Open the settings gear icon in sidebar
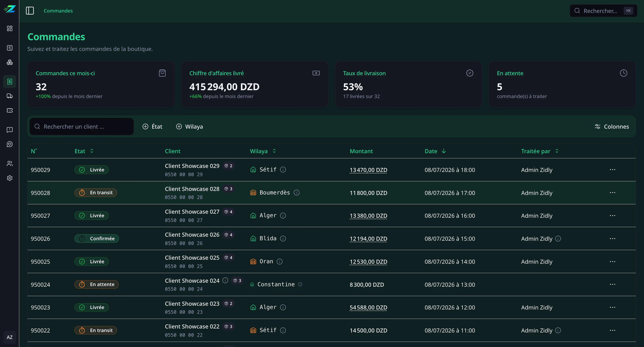Viewport: 644px width, 347px height. coord(9,178)
